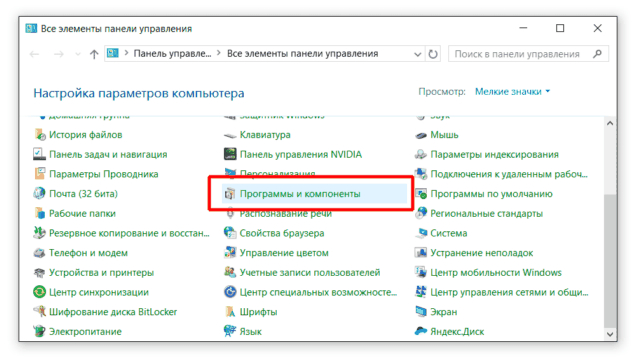Click the NVIDIA control panel icon
This screenshot has width=643, height=363.
(230, 154)
